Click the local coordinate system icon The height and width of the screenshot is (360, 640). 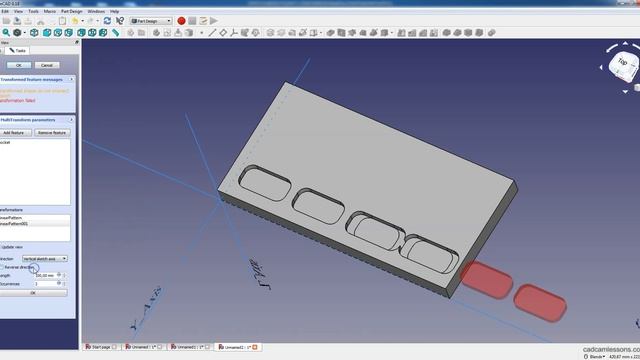tap(233, 33)
